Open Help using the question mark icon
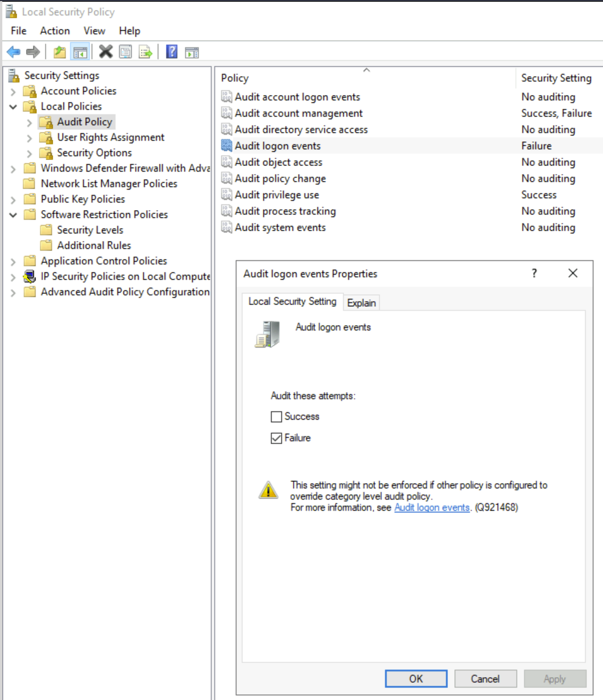The image size is (603, 700). 170,52
